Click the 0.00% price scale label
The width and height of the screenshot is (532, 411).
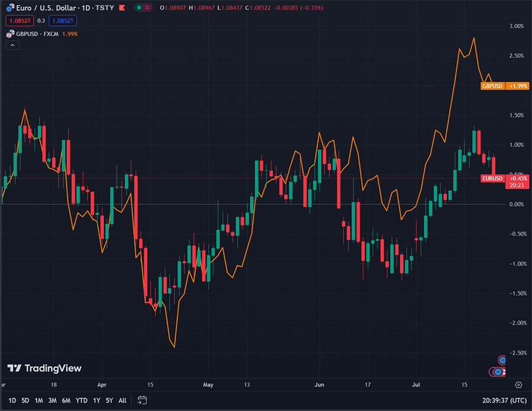(x=517, y=204)
